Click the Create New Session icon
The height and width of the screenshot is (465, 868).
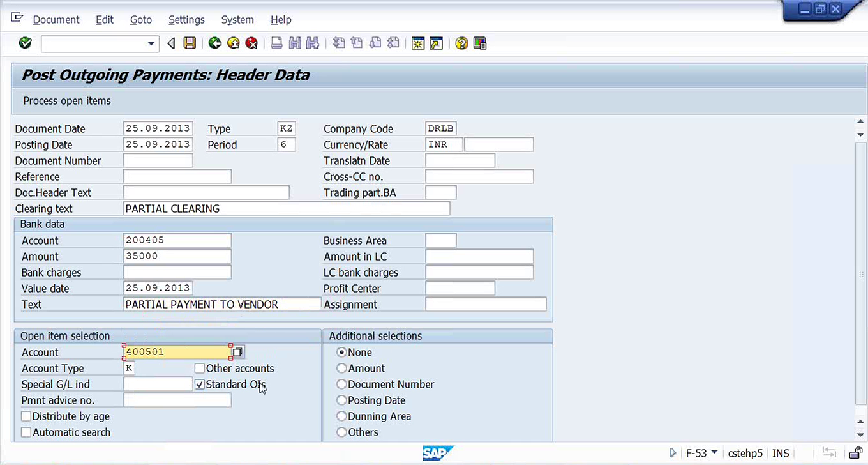[x=418, y=43]
